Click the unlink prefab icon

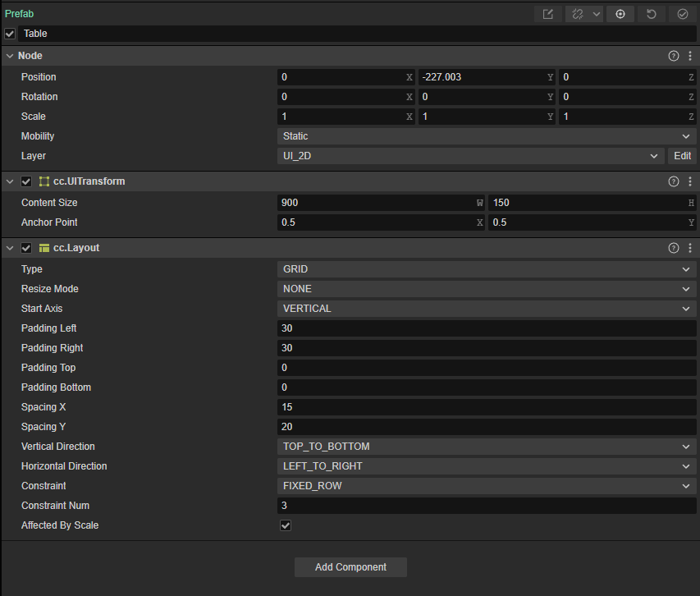coord(577,14)
